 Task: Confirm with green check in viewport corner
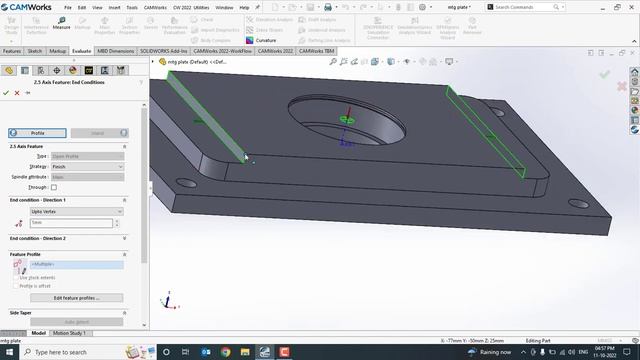(604, 74)
